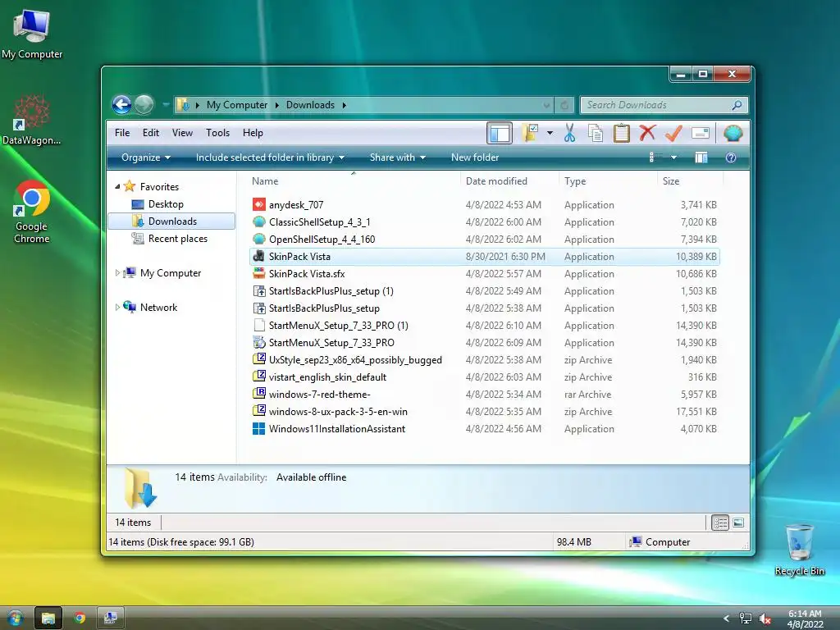Viewport: 840px width, 630px height.
Task: Open the Help menu
Action: click(x=253, y=133)
